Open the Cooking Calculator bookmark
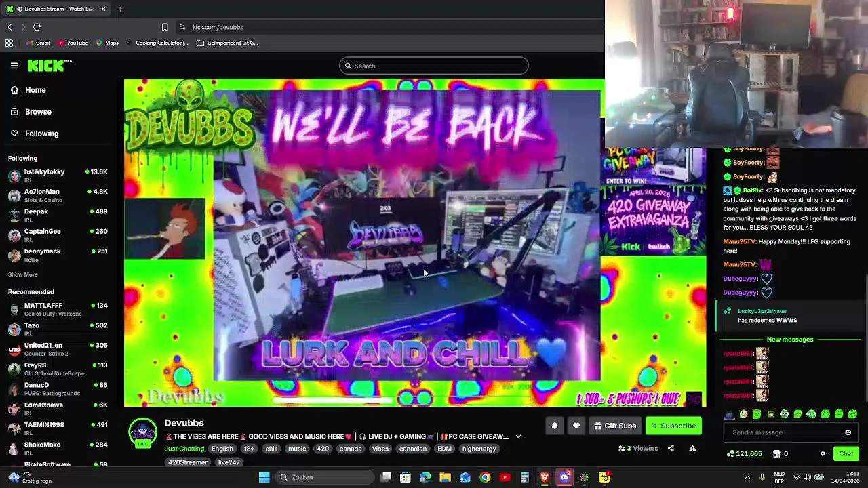The width and height of the screenshot is (868, 488). [x=157, y=43]
